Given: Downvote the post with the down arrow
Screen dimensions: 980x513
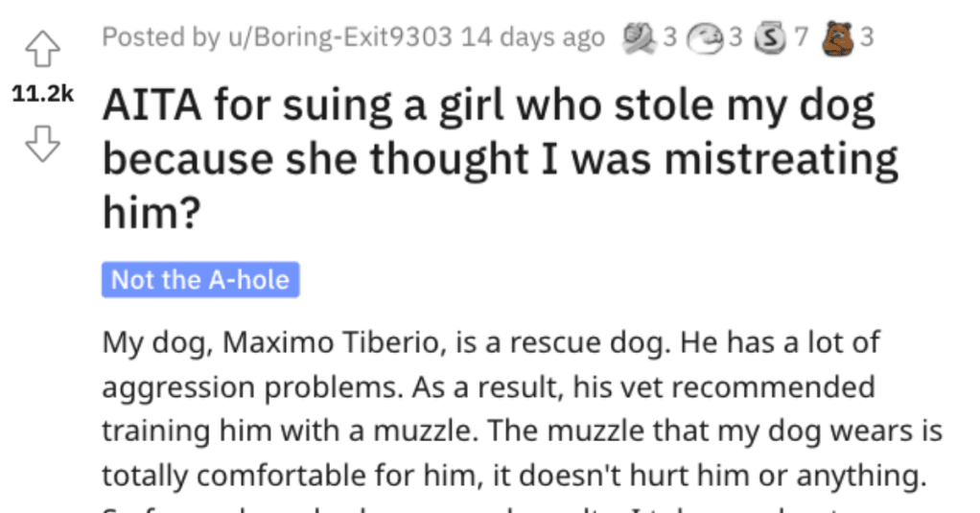Looking at the screenshot, I should click(42, 144).
